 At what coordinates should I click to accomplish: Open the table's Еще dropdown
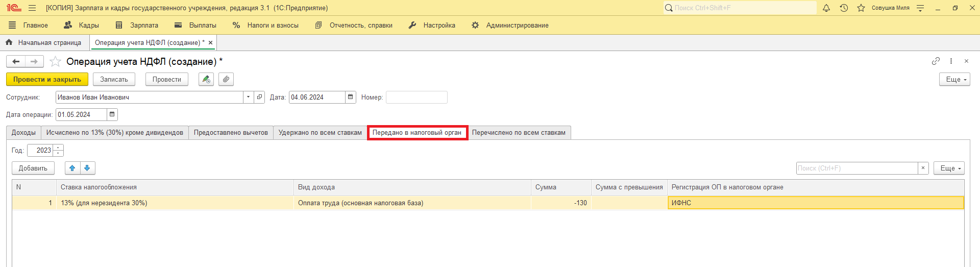(x=949, y=168)
